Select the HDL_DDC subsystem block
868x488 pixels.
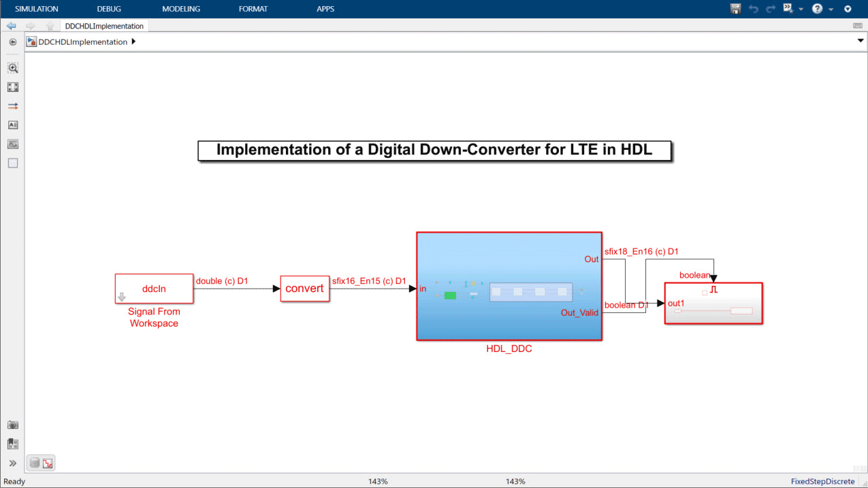509,286
